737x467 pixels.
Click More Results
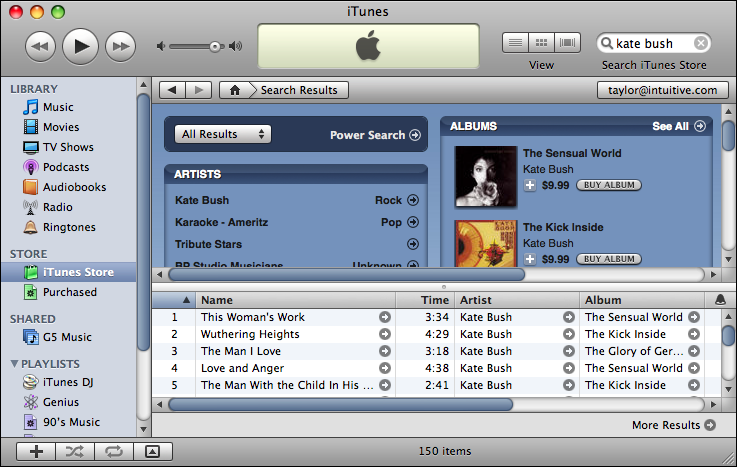(674, 425)
